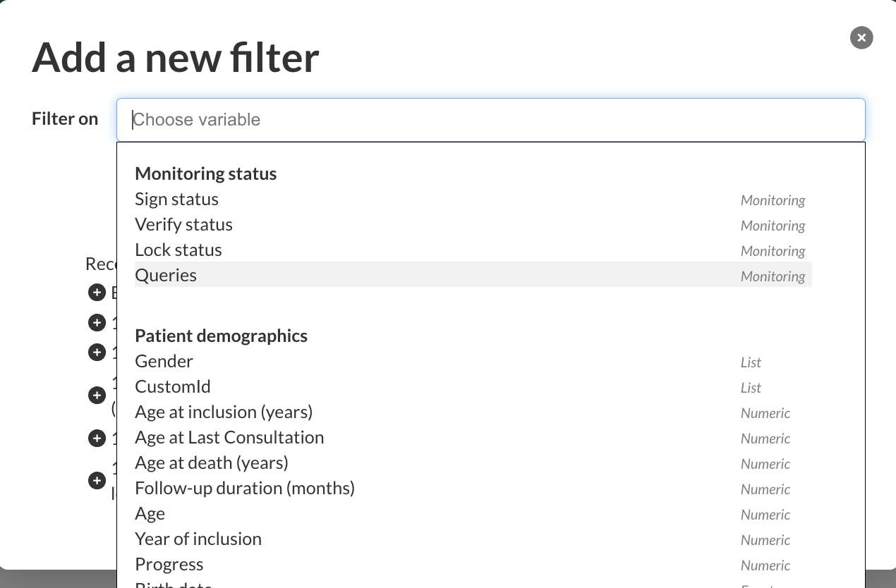
Task: Click the Monitoring tag beside Sign status
Action: coord(773,200)
